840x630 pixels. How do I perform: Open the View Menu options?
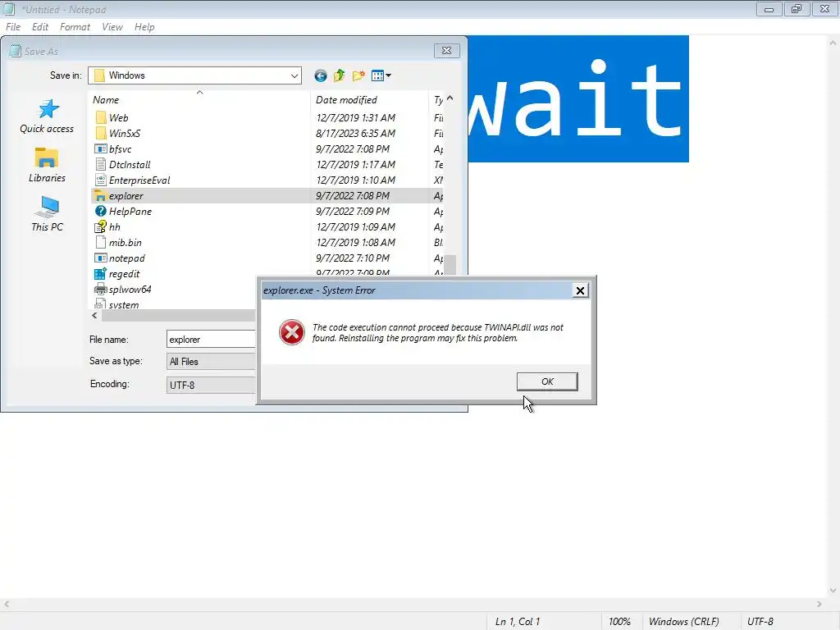click(x=381, y=75)
